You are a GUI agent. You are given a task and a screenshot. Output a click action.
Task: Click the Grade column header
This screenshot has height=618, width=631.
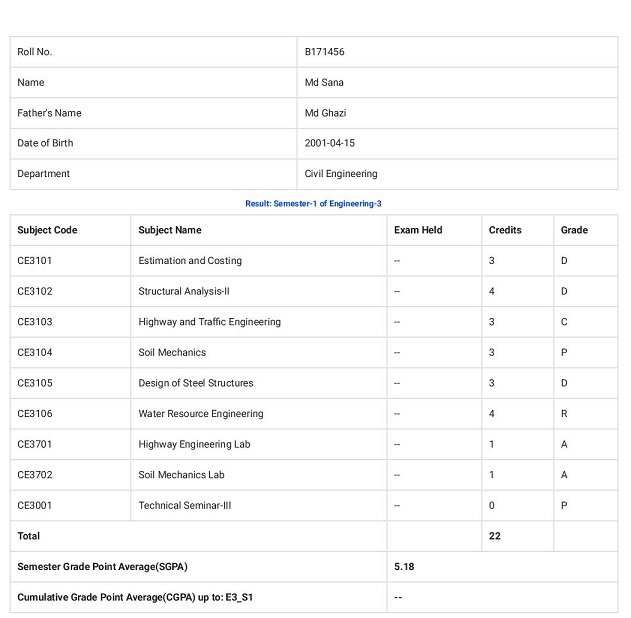574,230
